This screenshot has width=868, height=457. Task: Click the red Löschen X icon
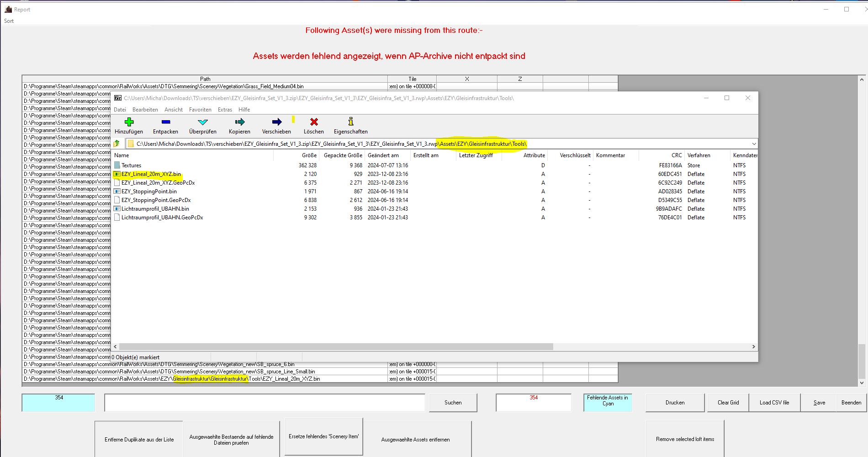[314, 122]
